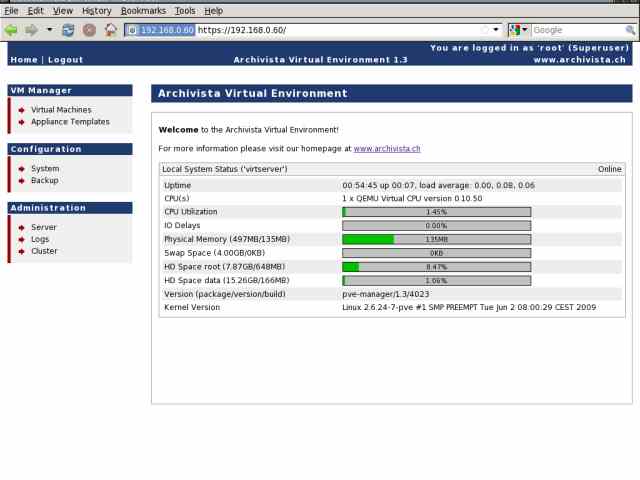
Task: Click the Uptime load average value text
Action: click(x=438, y=185)
